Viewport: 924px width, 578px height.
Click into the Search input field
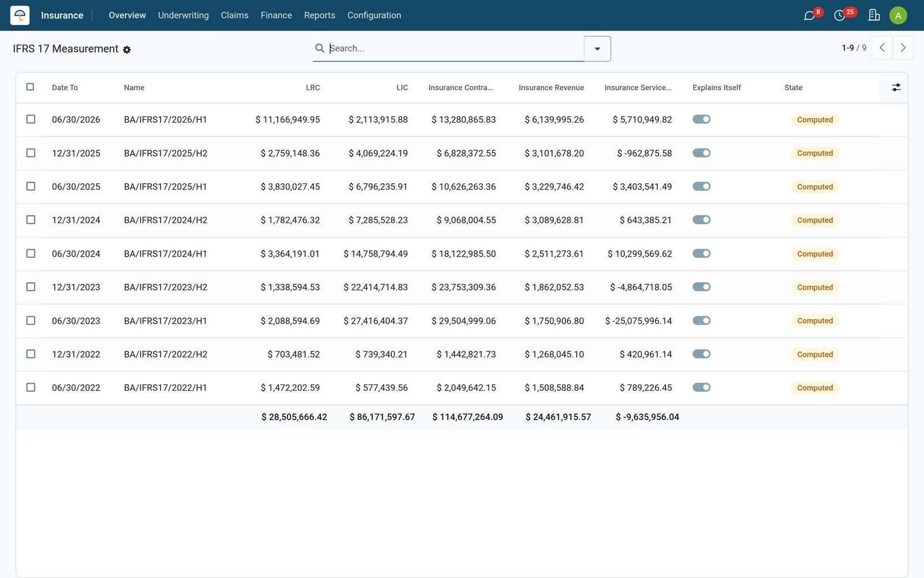(455, 49)
